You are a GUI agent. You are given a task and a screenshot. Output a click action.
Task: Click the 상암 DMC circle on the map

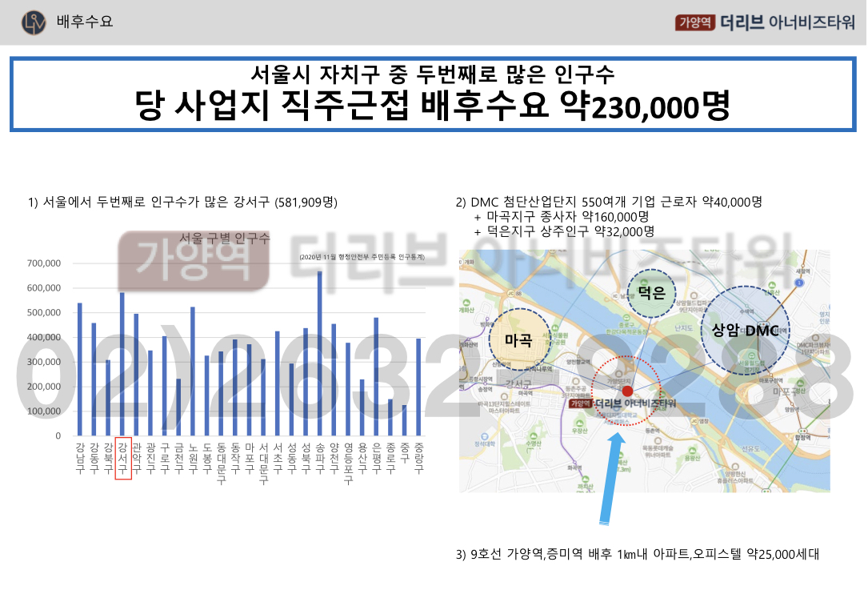point(745,331)
